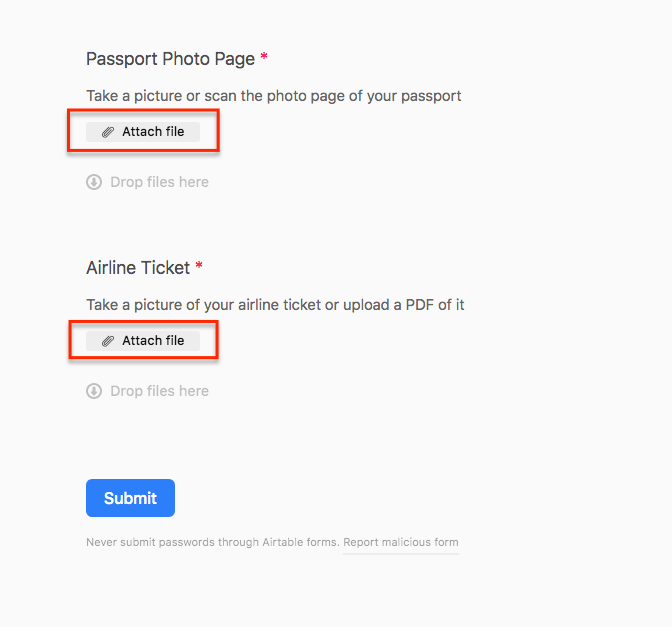The height and width of the screenshot is (632, 672).
Task: Click the 'Drop files here' text under Airline Ticket
Action: click(x=160, y=391)
